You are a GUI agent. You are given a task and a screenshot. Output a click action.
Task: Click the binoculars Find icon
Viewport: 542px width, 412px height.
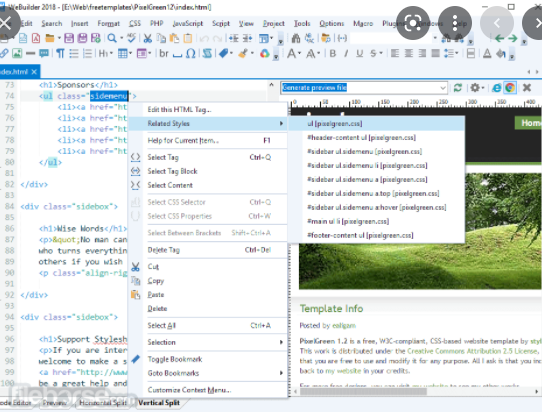296,38
